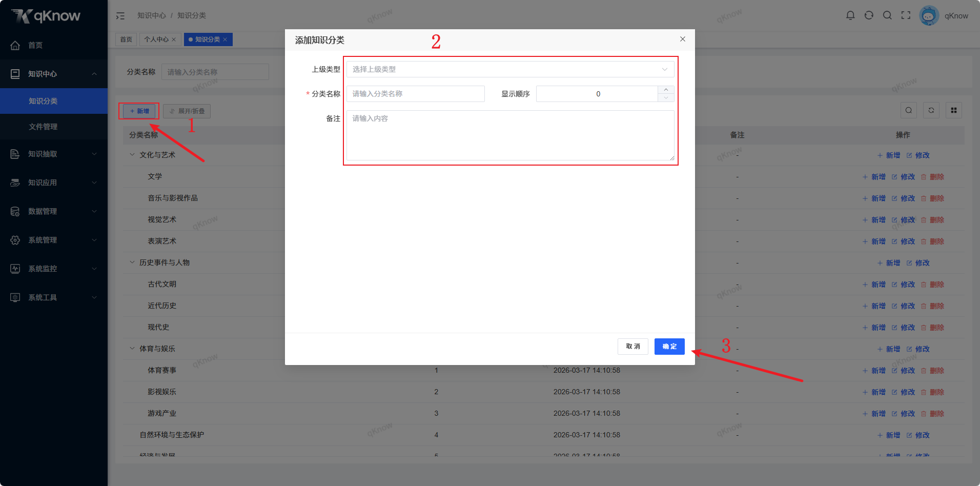Click 知识中心 breadcrumb
This screenshot has height=486, width=980.
tap(151, 15)
